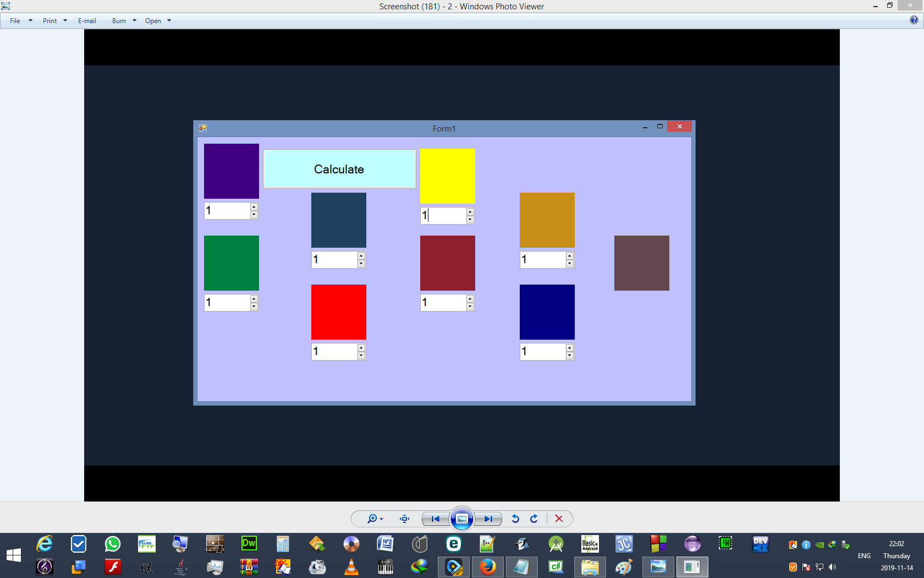This screenshot has width=924, height=578.
Task: Launch Android Studio from the taskbar
Action: pyautogui.click(x=556, y=544)
